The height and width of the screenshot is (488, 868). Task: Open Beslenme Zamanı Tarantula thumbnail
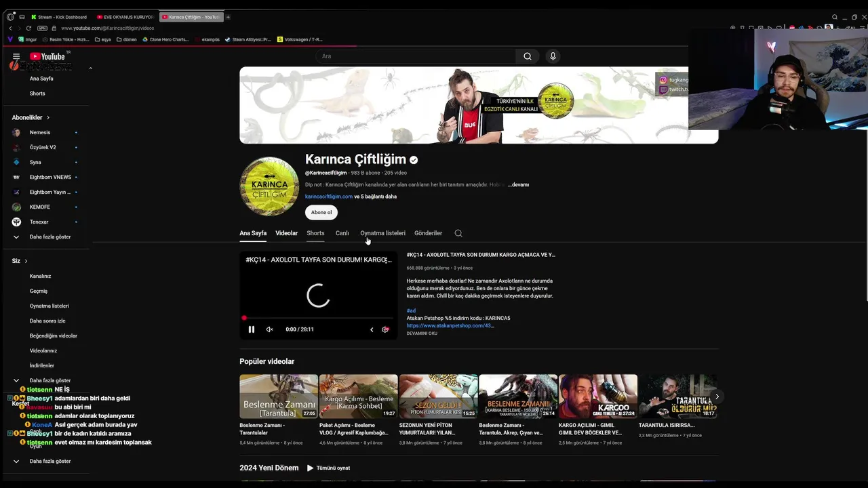pos(279,396)
